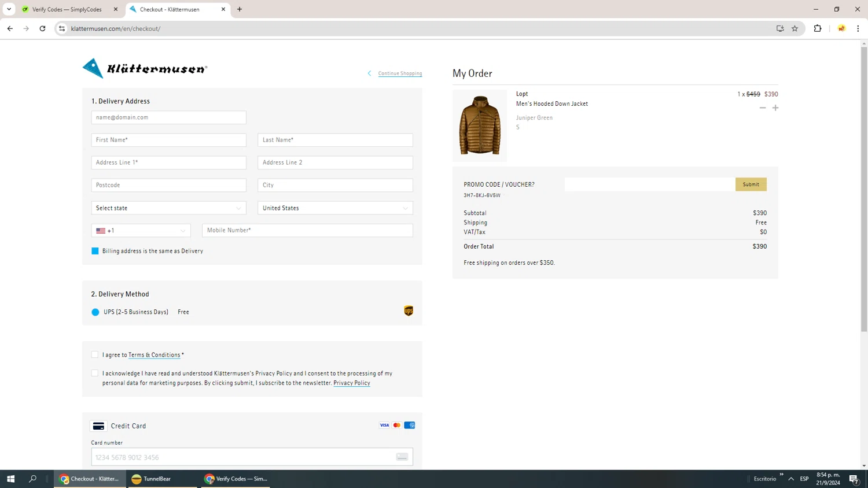Click the Lopt jacket product thumbnail
Screen dimensions: 868x488
click(480, 125)
